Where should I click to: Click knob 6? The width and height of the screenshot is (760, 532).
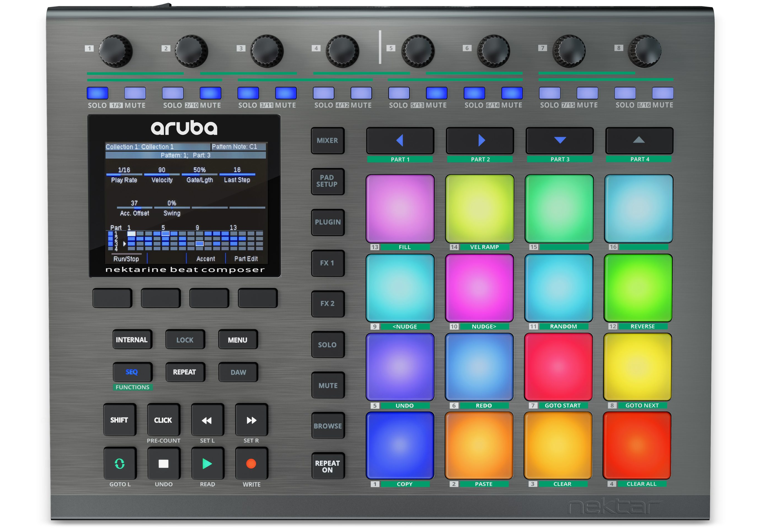pyautogui.click(x=493, y=51)
